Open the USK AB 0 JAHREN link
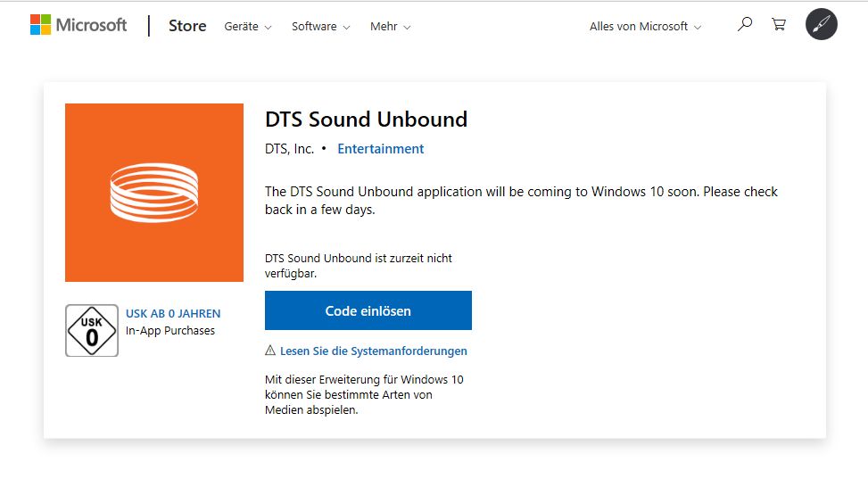The width and height of the screenshot is (868, 479). [x=173, y=313]
